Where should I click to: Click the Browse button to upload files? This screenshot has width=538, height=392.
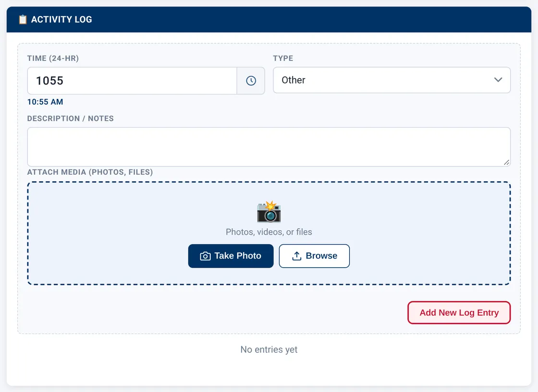(314, 256)
